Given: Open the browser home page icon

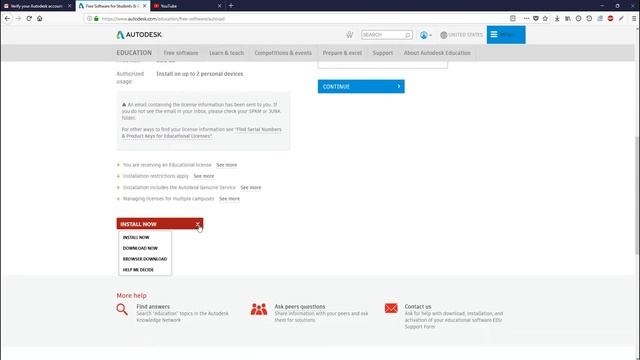Looking at the screenshot, I should tap(40, 18).
